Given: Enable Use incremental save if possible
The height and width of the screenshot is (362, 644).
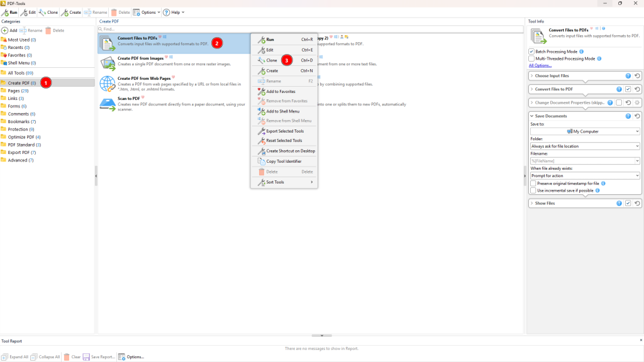Looking at the screenshot, I should (x=533, y=190).
